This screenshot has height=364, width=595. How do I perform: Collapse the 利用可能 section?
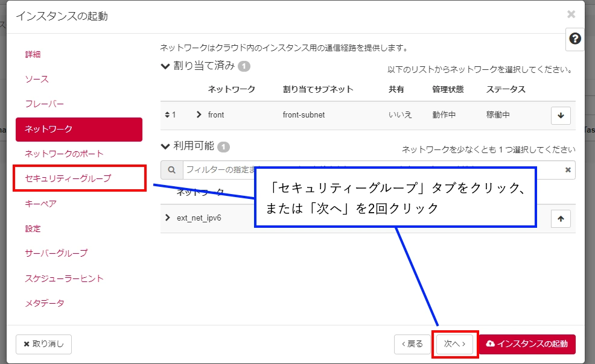click(x=165, y=146)
